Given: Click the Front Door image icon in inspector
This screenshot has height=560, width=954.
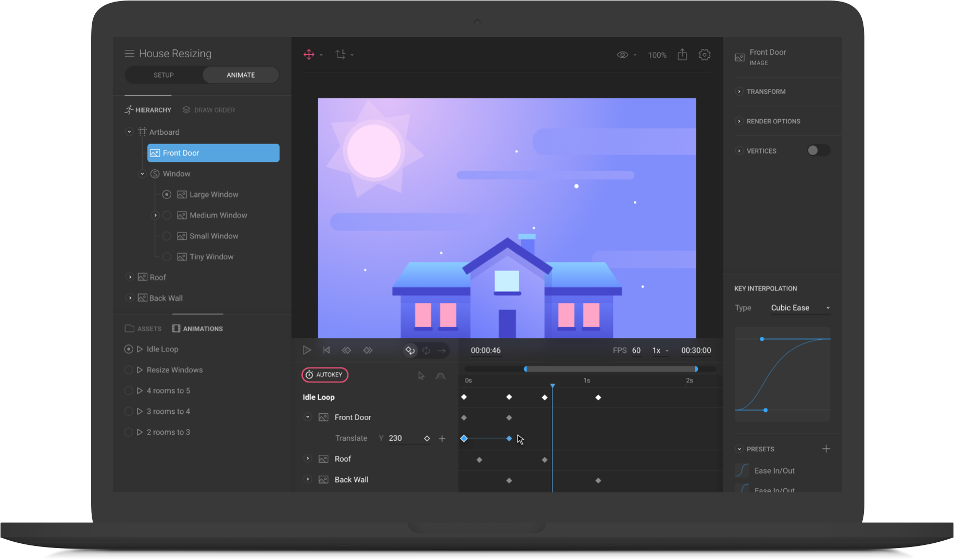Looking at the screenshot, I should pos(739,57).
